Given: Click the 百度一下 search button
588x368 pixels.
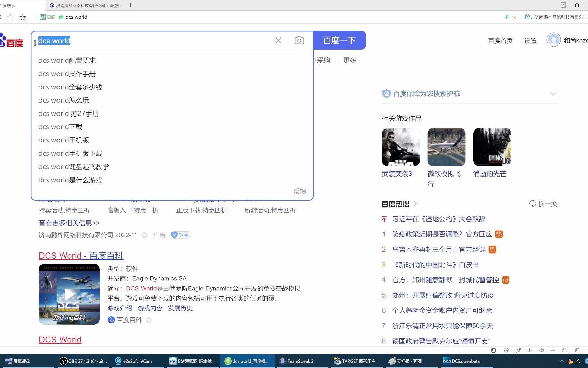Looking at the screenshot, I should click(339, 40).
